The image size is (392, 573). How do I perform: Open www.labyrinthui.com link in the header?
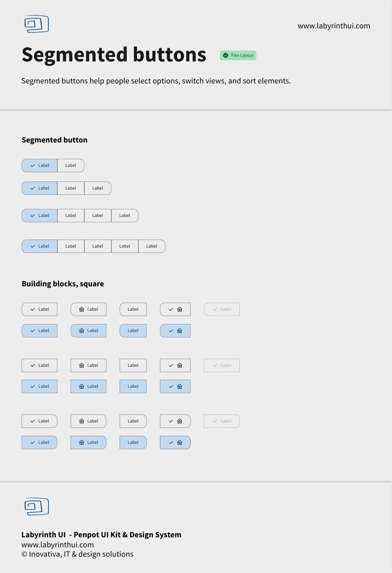(x=334, y=26)
